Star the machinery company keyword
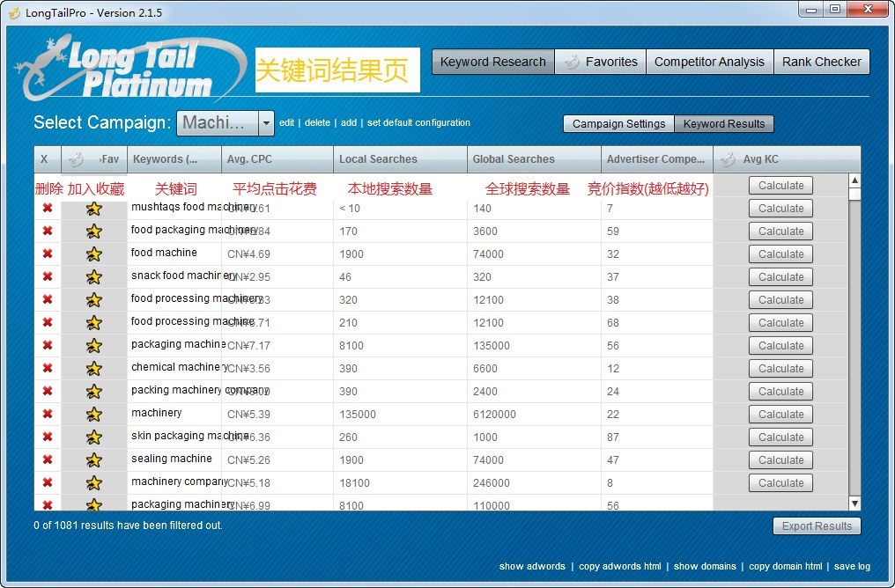The height and width of the screenshot is (588, 895). [94, 483]
